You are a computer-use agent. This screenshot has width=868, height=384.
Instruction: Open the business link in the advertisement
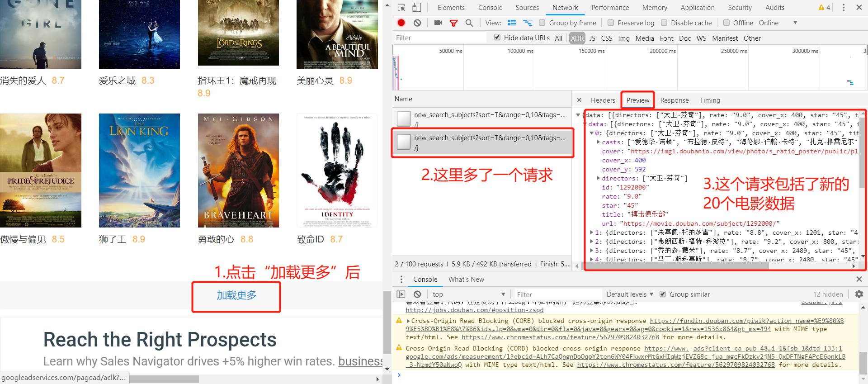pyautogui.click(x=360, y=361)
